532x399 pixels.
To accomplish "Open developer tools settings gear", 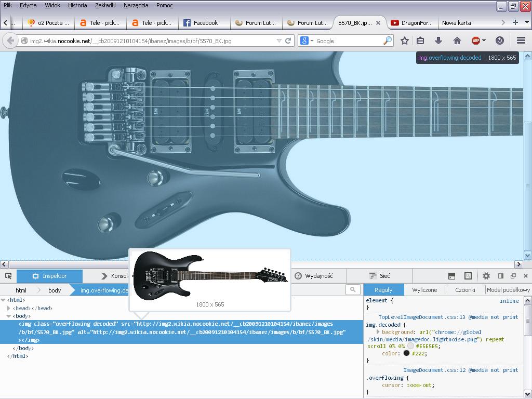I will (x=486, y=276).
